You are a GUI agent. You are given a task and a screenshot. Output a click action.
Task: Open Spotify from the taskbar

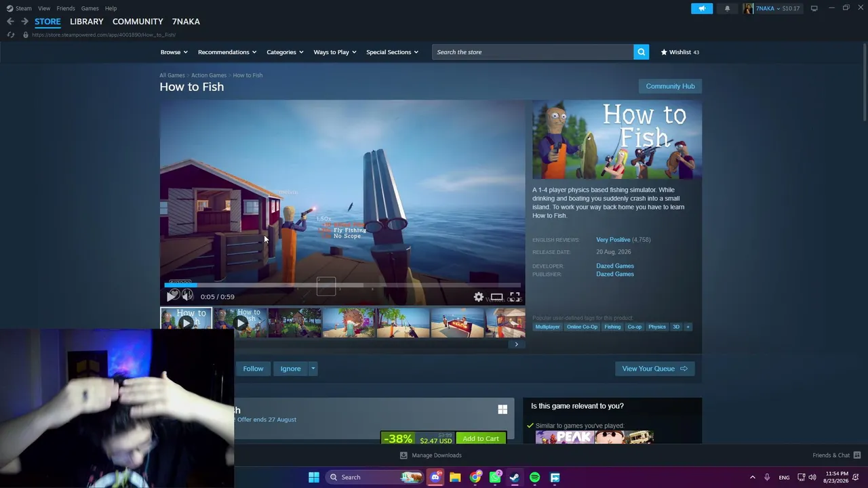click(535, 477)
